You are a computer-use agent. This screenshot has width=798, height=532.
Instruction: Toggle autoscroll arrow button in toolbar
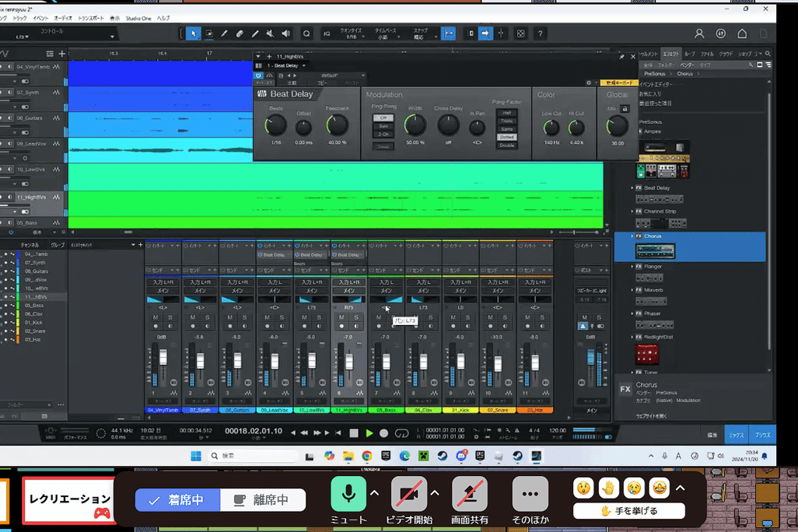pos(485,33)
